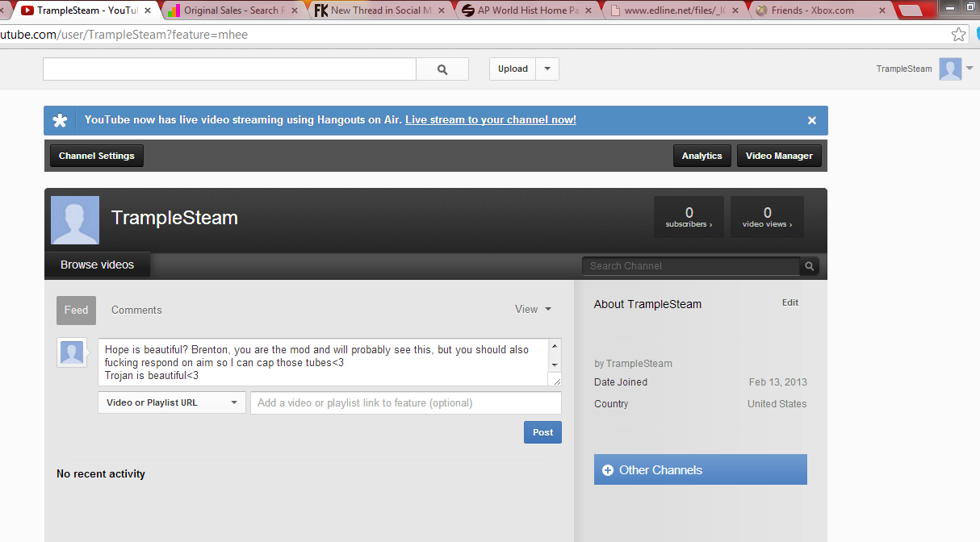Viewport: 980px width, 542px height.
Task: Open Video or Playlist URL dropdown
Action: (x=172, y=402)
